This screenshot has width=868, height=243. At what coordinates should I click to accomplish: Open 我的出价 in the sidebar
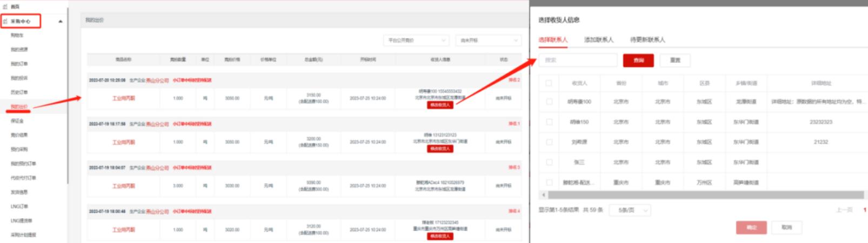click(19, 106)
